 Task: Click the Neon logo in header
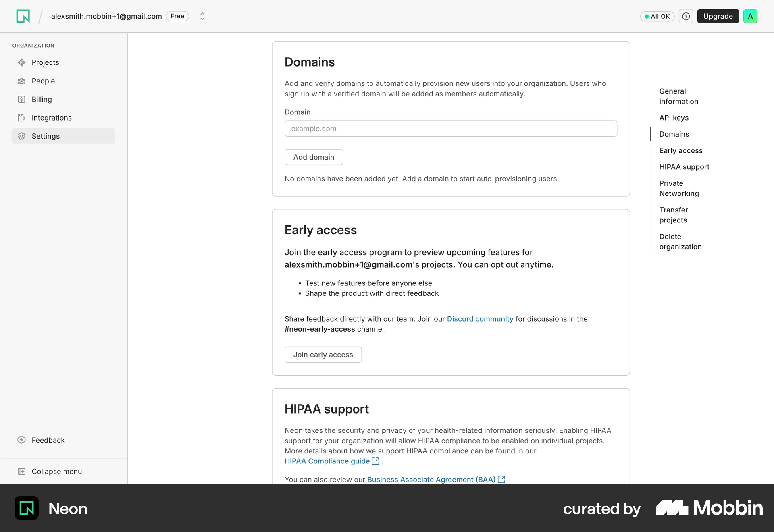tap(23, 16)
